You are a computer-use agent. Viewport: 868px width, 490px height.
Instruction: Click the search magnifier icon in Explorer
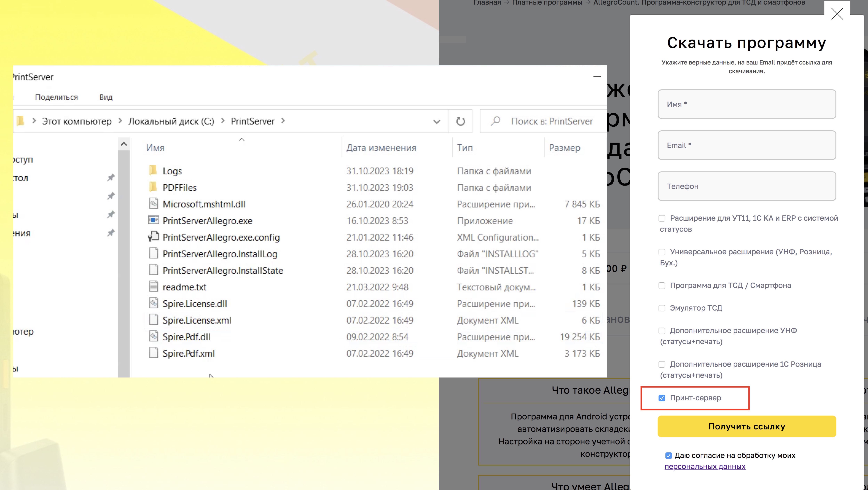[x=495, y=121]
